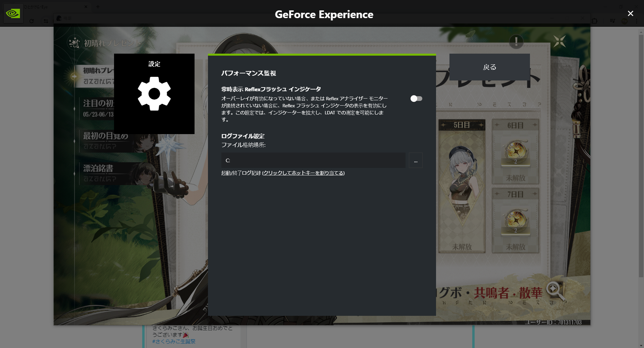Click the magnifier icon near 散華
The image size is (644, 348).
(555, 290)
